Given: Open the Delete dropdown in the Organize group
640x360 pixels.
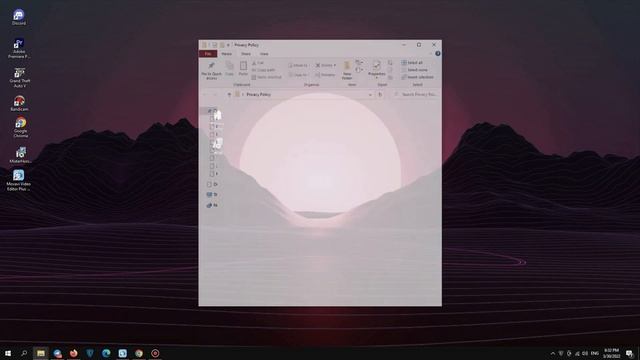Looking at the screenshot, I should (x=326, y=65).
